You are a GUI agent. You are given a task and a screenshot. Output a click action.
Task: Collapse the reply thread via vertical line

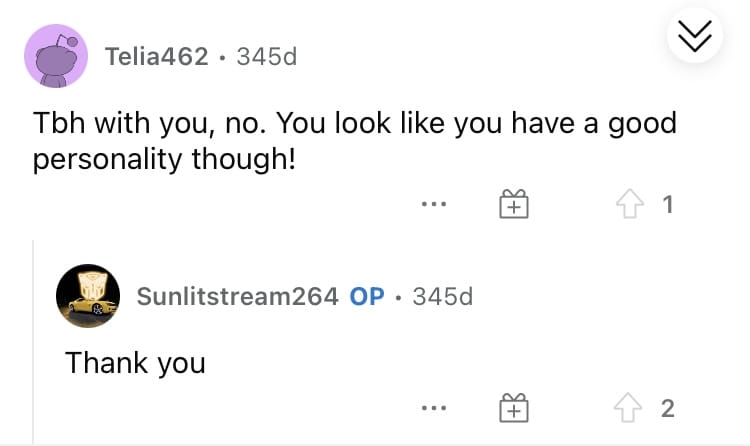click(33, 342)
